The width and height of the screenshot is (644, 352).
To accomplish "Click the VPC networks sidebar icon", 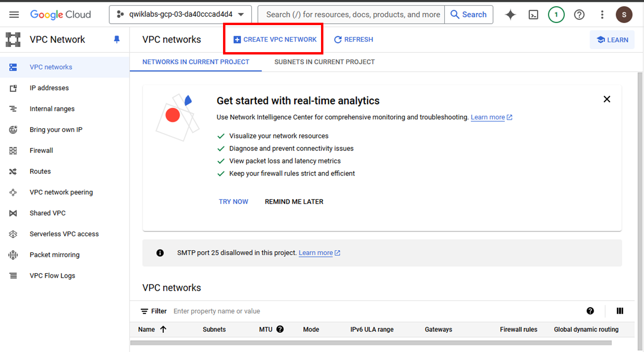I will click(x=13, y=67).
